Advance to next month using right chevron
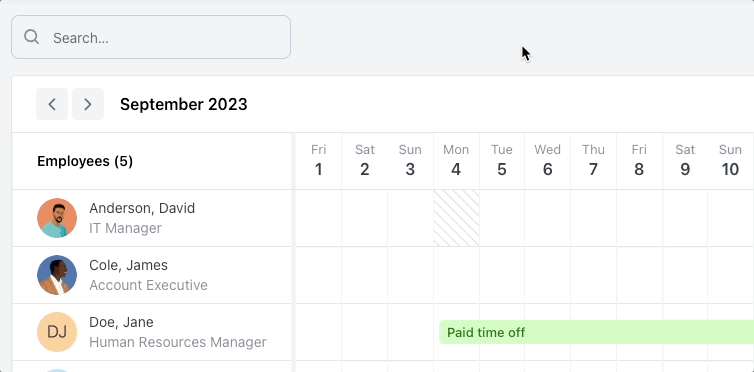Image resolution: width=754 pixels, height=372 pixels. pos(88,104)
